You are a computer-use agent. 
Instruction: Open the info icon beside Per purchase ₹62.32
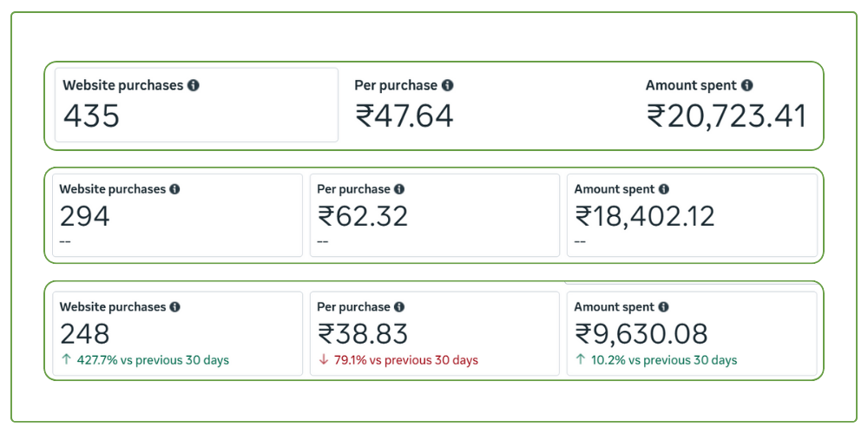coord(399,189)
